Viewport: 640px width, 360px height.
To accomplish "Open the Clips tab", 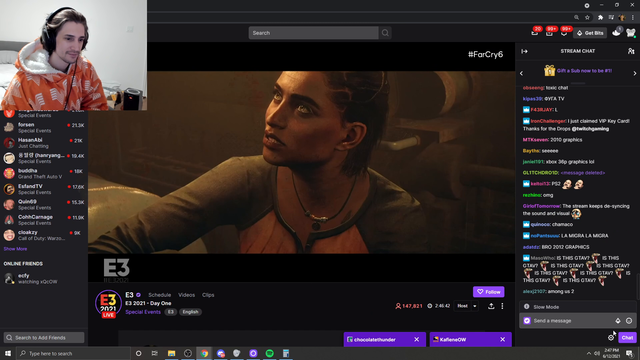I will pos(208,295).
